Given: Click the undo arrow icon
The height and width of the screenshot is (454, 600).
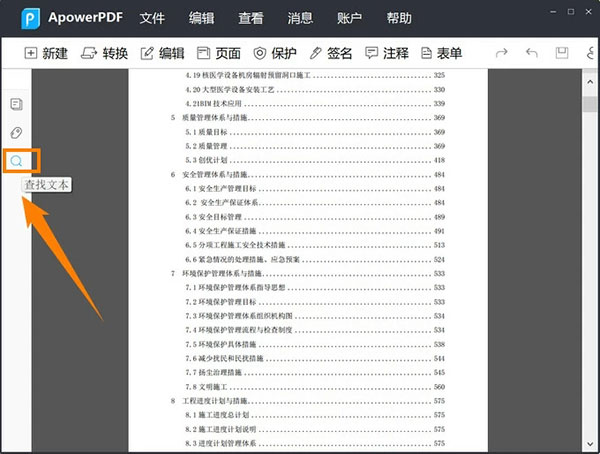Looking at the screenshot, I should point(532,53).
